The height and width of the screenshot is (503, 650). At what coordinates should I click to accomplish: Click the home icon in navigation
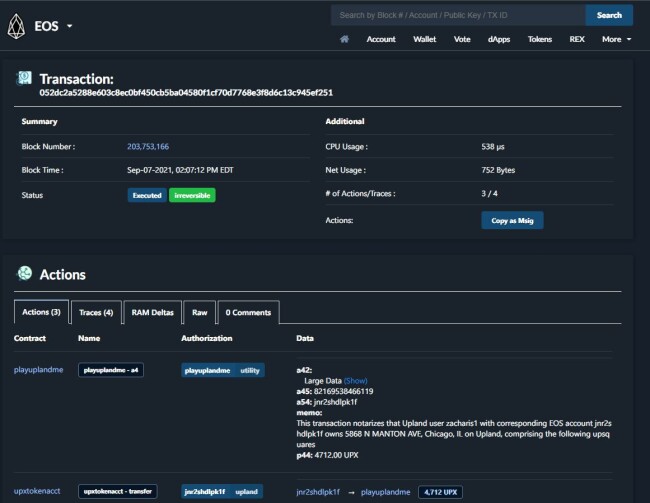344,39
